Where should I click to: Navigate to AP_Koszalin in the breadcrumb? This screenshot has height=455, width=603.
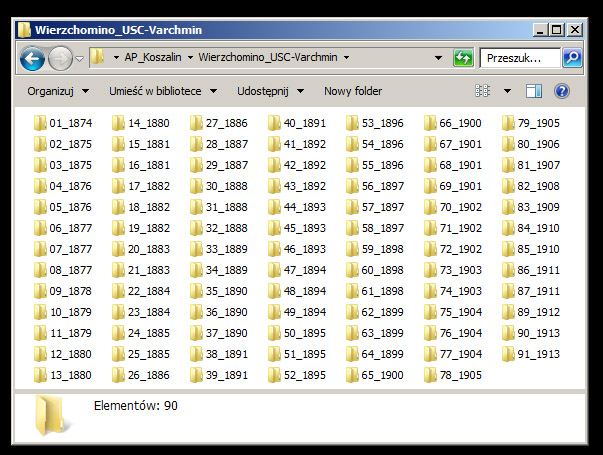[153, 58]
